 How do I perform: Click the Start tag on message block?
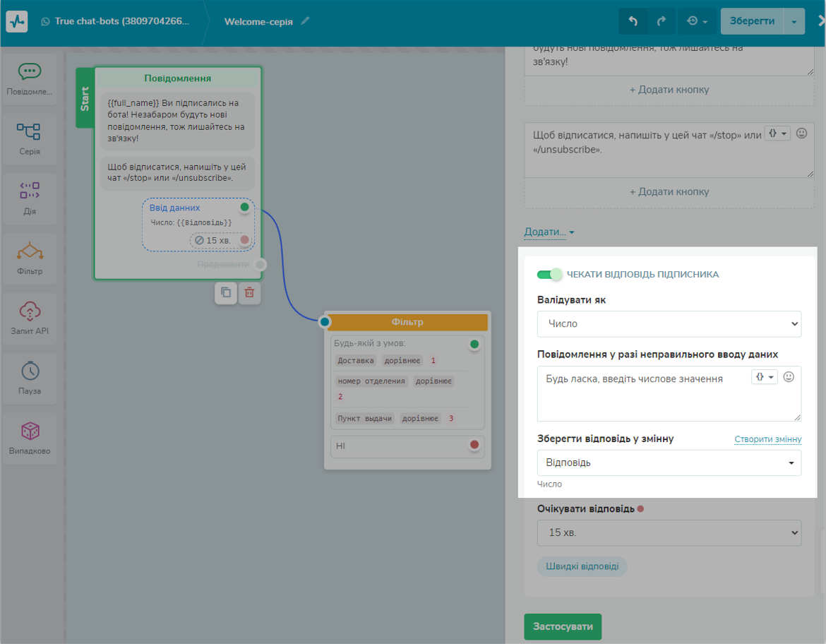point(84,99)
